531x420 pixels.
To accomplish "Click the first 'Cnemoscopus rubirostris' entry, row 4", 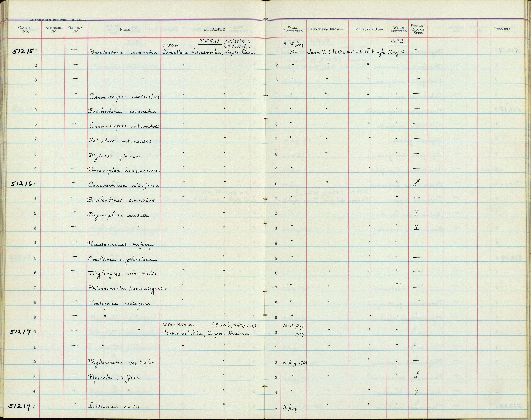I will [x=124, y=97].
